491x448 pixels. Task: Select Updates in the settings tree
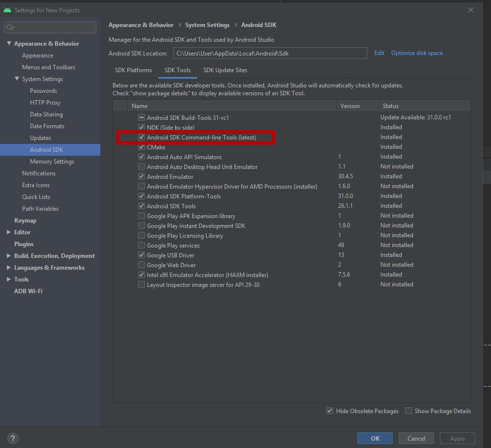pyautogui.click(x=40, y=138)
